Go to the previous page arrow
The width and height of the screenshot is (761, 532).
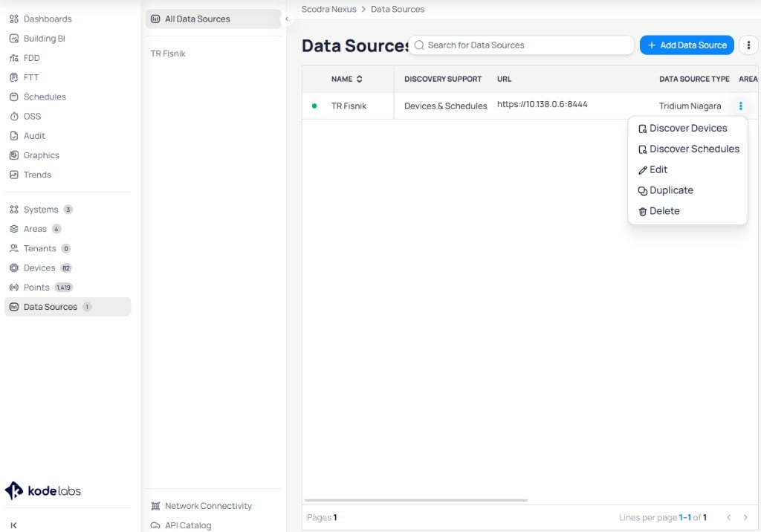[728, 517]
